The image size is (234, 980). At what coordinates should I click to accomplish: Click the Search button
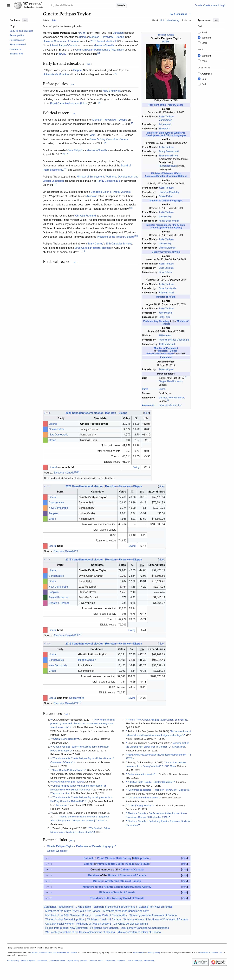tap(121, 5)
